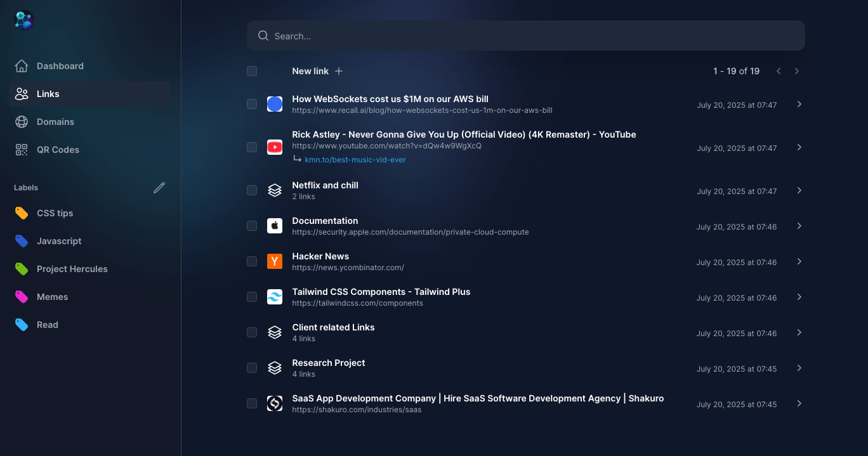Click the Hacker News favicon

click(275, 261)
